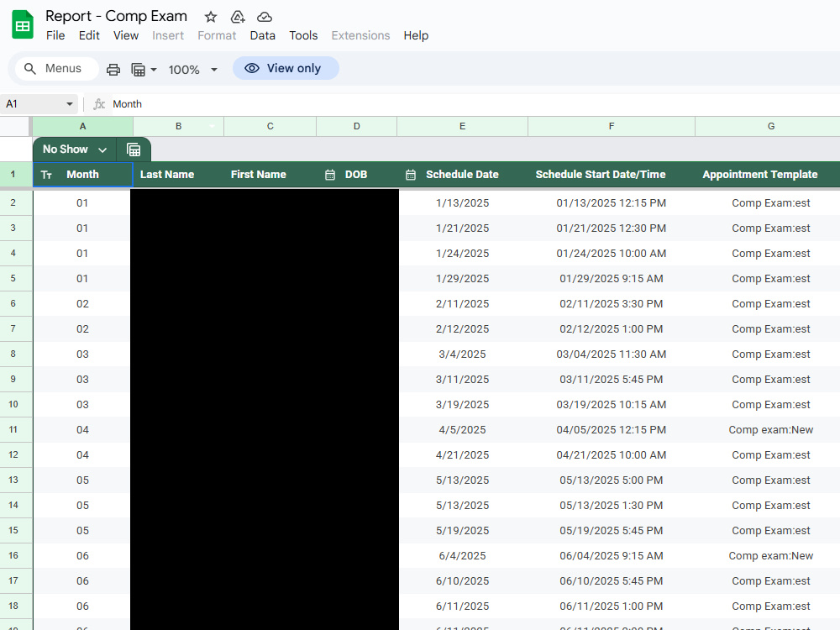This screenshot has width=840, height=630.
Task: Open the Insert menu
Action: (168, 35)
